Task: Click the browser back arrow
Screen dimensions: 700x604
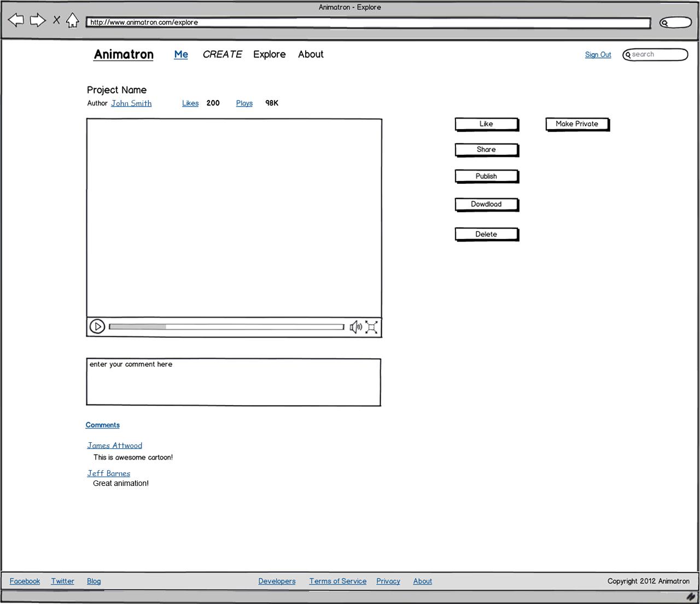Action: tap(16, 21)
